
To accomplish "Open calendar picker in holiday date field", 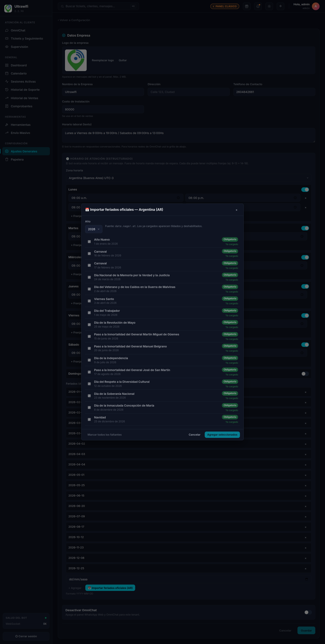I will [x=306, y=579].
